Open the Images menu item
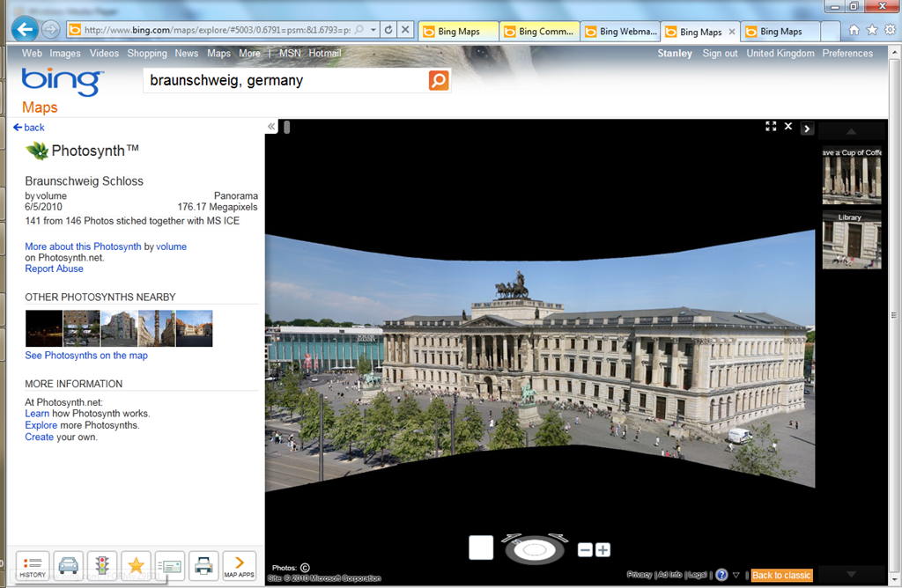This screenshot has height=588, width=902. [65, 53]
